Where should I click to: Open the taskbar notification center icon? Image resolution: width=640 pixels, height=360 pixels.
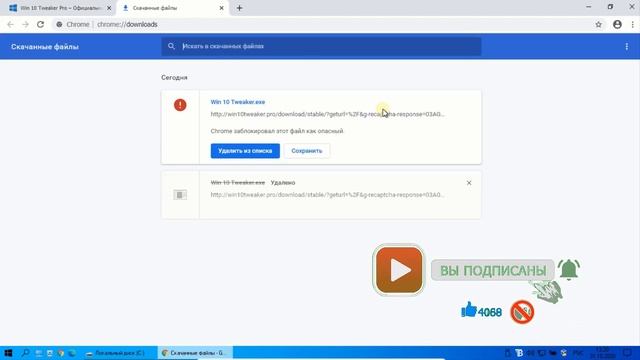(x=627, y=353)
